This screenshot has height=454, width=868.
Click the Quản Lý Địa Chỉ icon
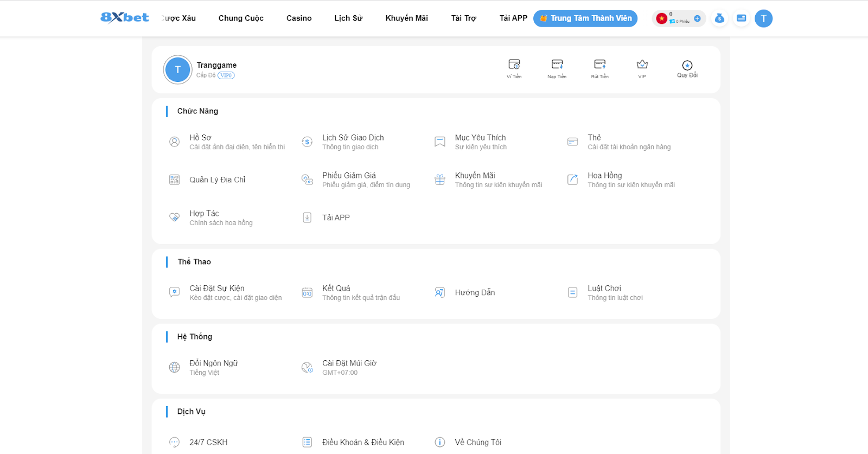174,180
